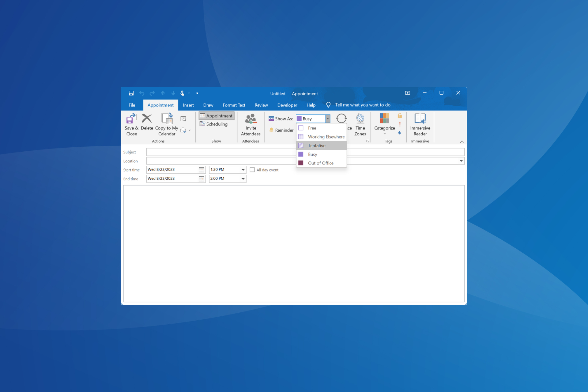This screenshot has width=588, height=392.
Task: Select Free from the status list
Action: 312,128
